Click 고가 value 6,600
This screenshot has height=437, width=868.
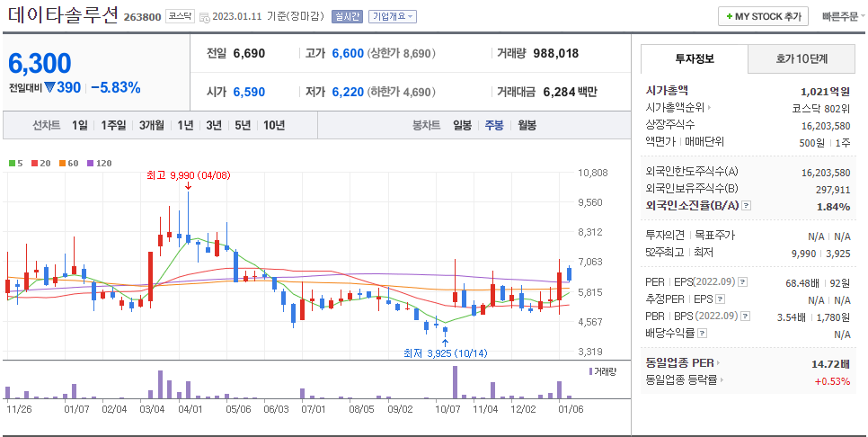[349, 54]
